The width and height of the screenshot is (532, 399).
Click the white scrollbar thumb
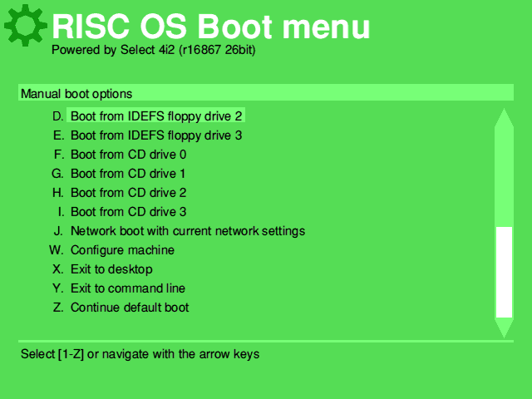coord(504,272)
